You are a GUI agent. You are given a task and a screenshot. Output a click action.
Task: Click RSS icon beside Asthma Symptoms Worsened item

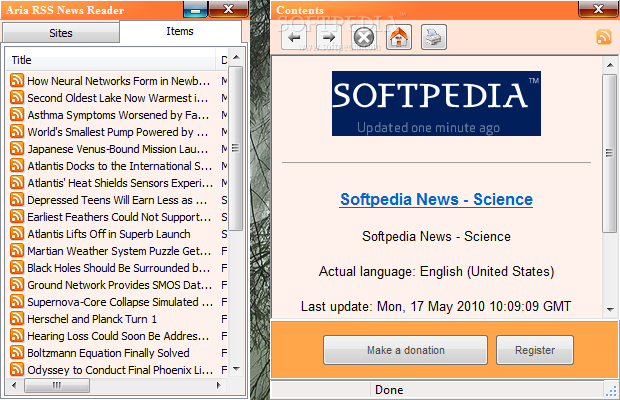coord(17,114)
